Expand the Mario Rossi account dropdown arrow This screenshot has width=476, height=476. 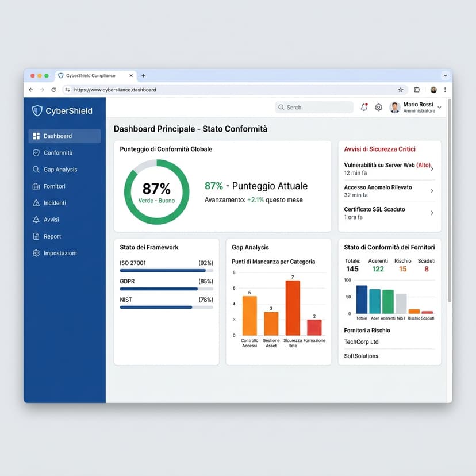click(439, 108)
